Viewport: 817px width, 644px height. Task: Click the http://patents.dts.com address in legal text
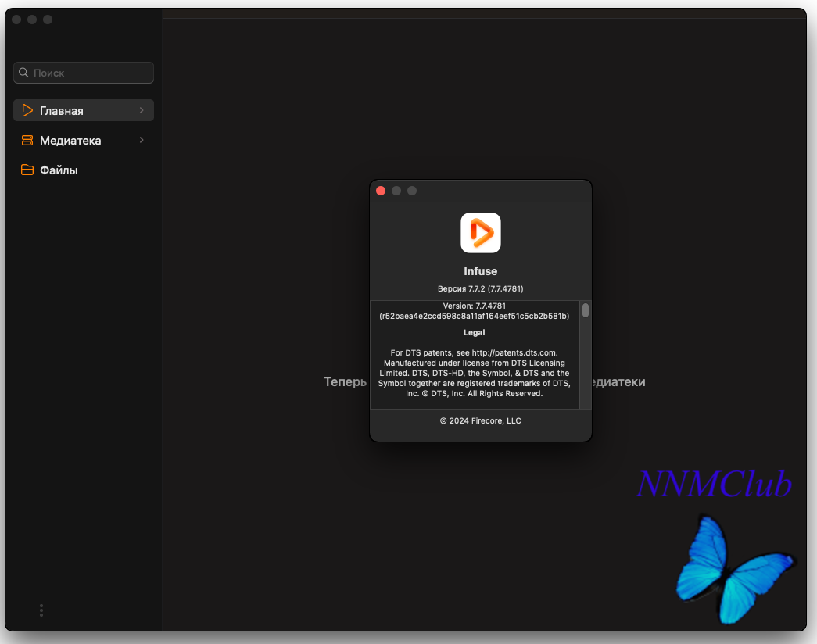point(514,352)
